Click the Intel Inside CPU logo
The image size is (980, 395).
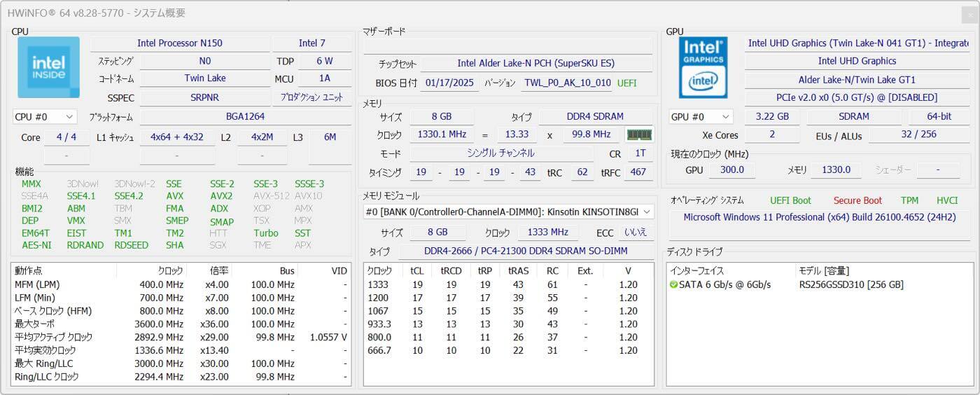click(48, 67)
